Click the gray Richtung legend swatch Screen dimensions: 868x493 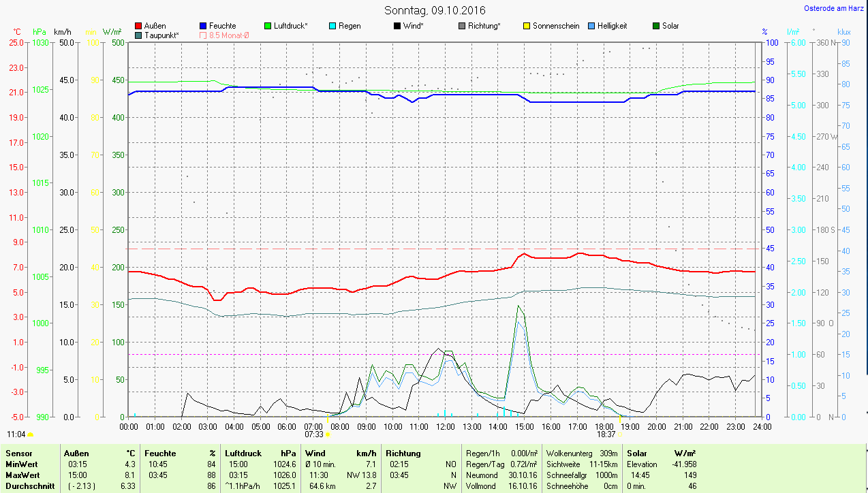coord(462,26)
